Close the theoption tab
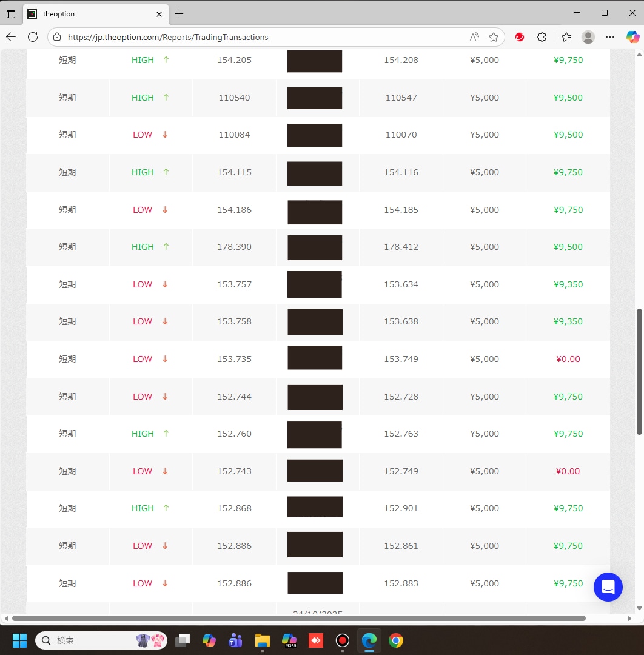Viewport: 644px width, 655px height. pyautogui.click(x=159, y=14)
